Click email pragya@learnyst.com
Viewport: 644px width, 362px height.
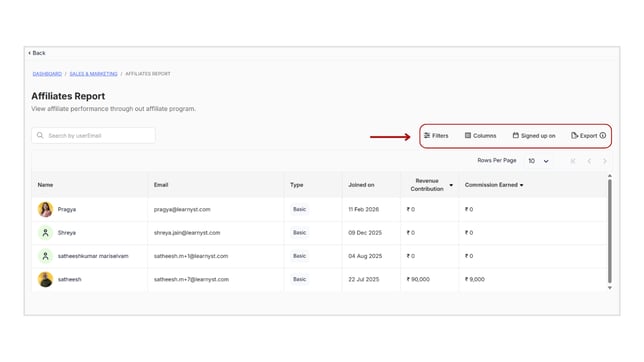point(182,209)
